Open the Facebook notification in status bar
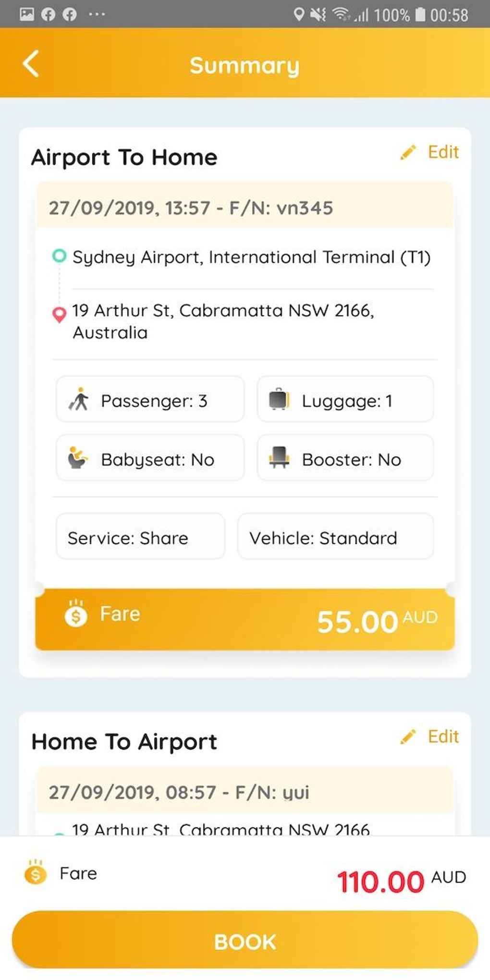This screenshot has width=490, height=980. point(48,14)
